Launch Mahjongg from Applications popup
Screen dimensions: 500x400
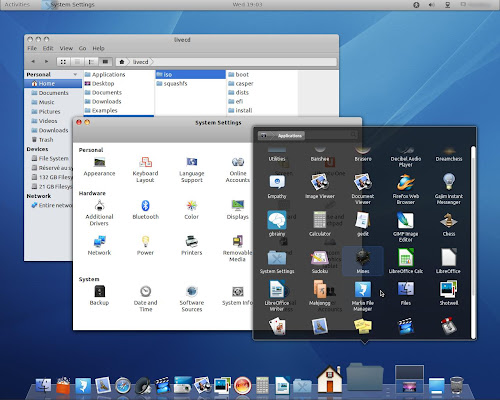(320, 293)
